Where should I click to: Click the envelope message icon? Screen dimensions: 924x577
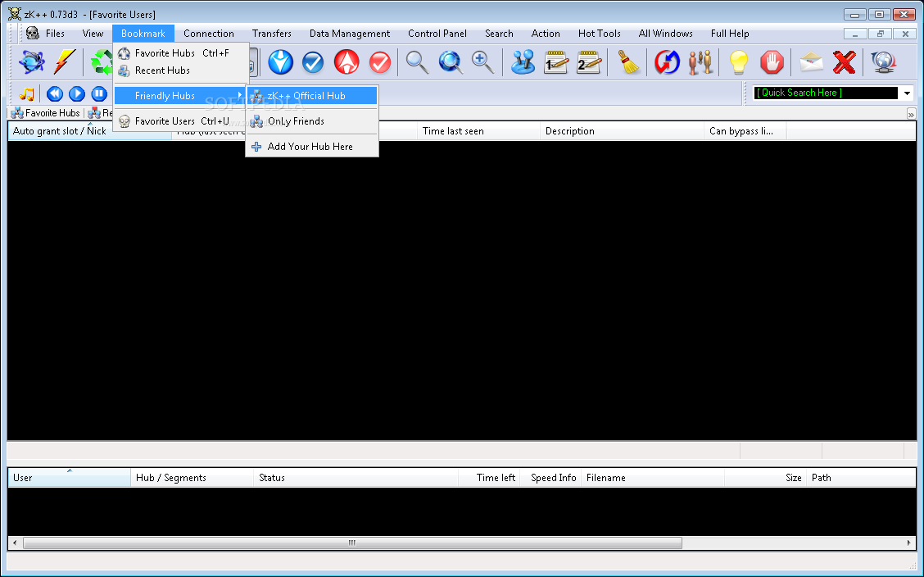(812, 62)
